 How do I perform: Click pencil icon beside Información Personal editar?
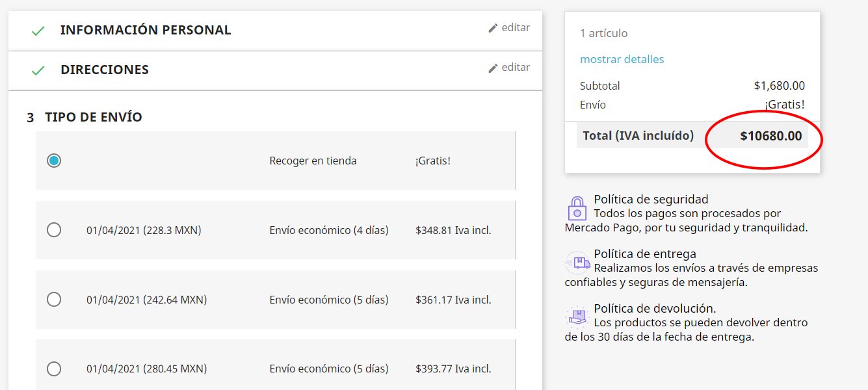pyautogui.click(x=493, y=28)
